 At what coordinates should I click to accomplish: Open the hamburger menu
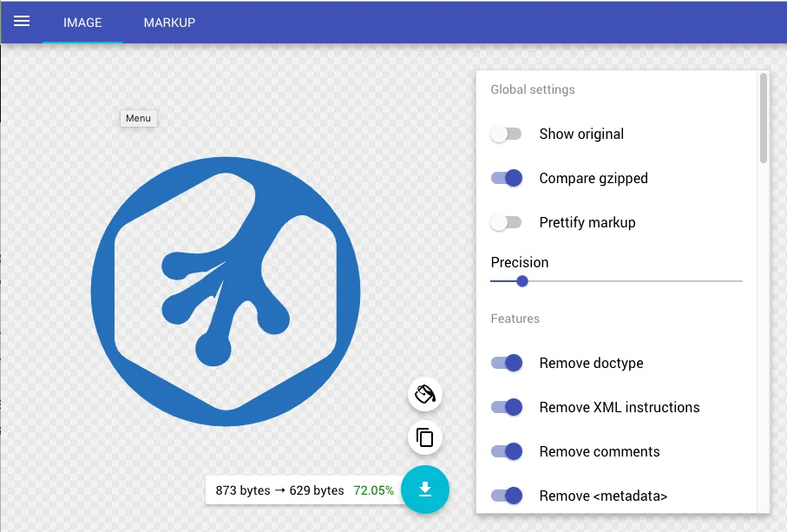[22, 22]
